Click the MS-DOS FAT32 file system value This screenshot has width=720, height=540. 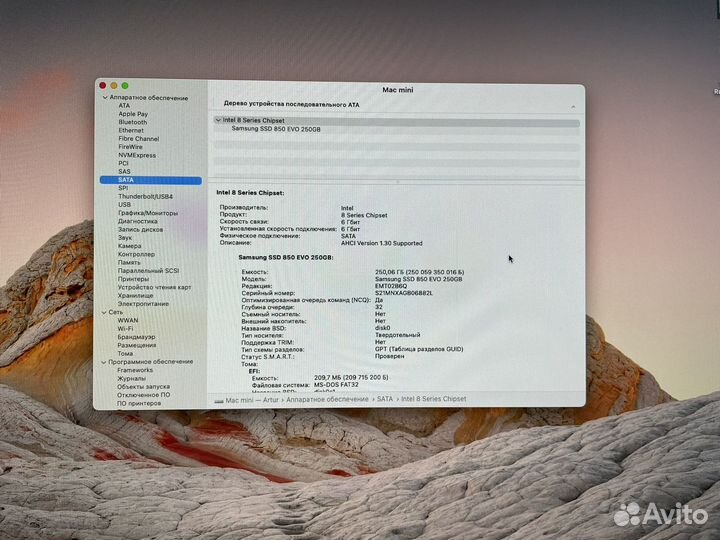click(x=336, y=385)
